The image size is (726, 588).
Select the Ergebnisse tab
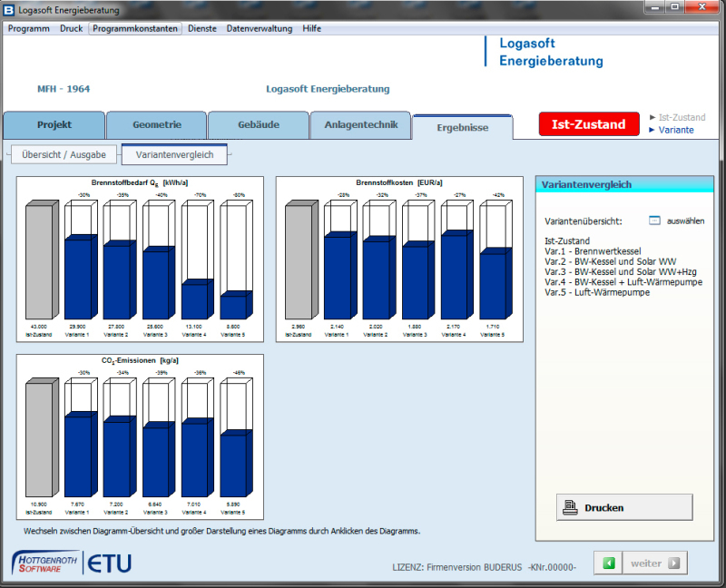pos(463,127)
